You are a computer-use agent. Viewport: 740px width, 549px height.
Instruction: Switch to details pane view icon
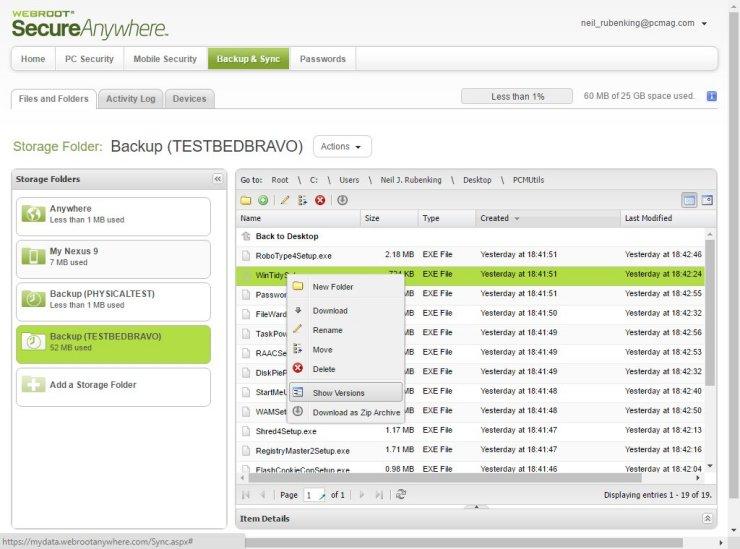(x=707, y=200)
